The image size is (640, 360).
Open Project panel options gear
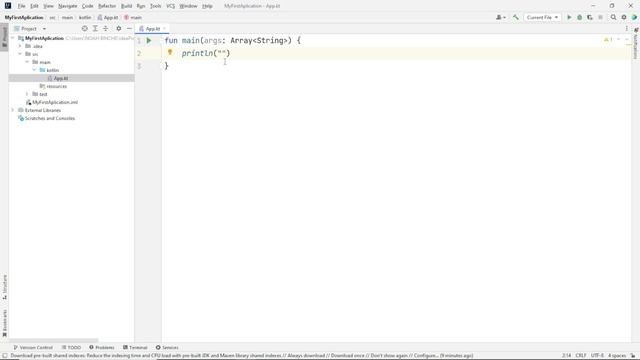point(118,29)
